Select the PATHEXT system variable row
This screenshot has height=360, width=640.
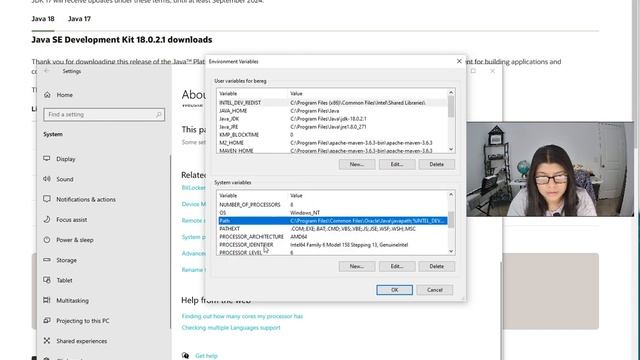coord(333,229)
